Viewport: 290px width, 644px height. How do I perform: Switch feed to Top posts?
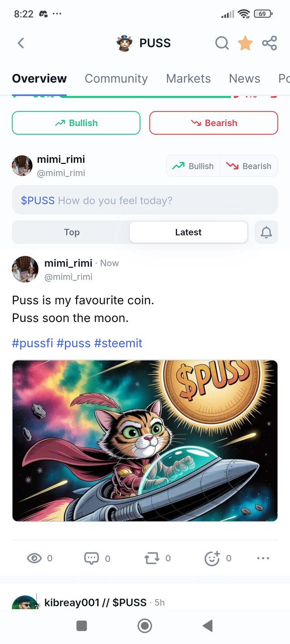click(x=72, y=232)
